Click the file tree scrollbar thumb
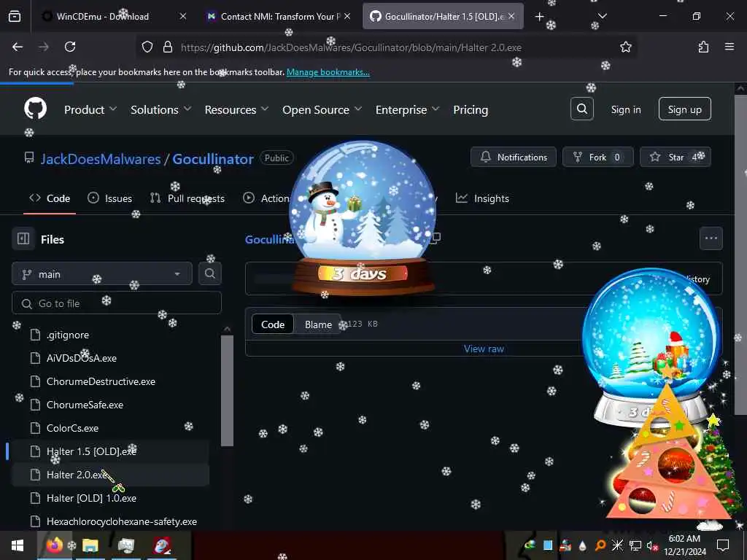The height and width of the screenshot is (560, 747). click(228, 391)
